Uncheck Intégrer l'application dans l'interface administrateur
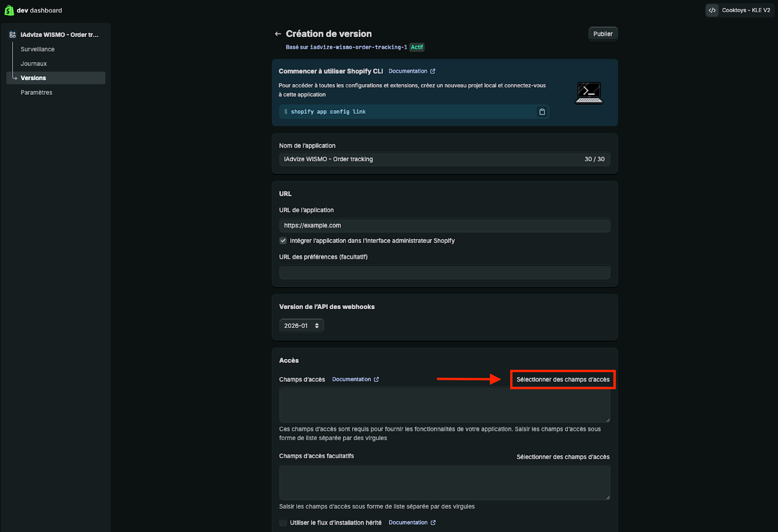The height and width of the screenshot is (532, 778). point(283,241)
